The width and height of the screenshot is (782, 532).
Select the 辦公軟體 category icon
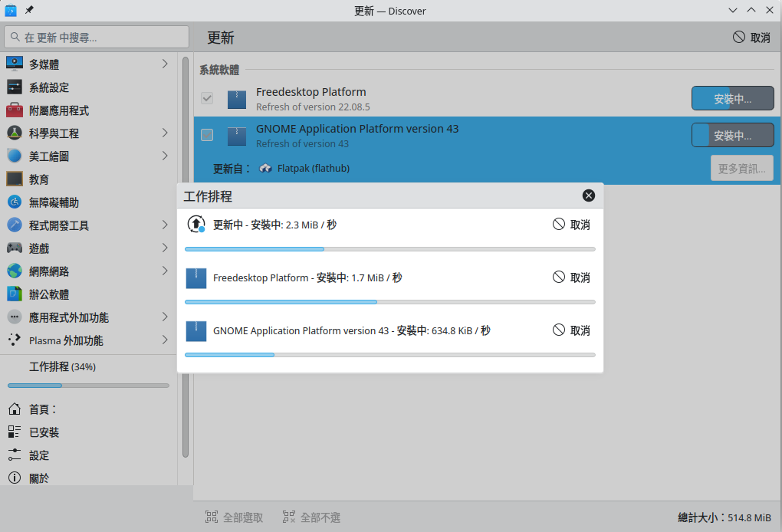pyautogui.click(x=15, y=294)
